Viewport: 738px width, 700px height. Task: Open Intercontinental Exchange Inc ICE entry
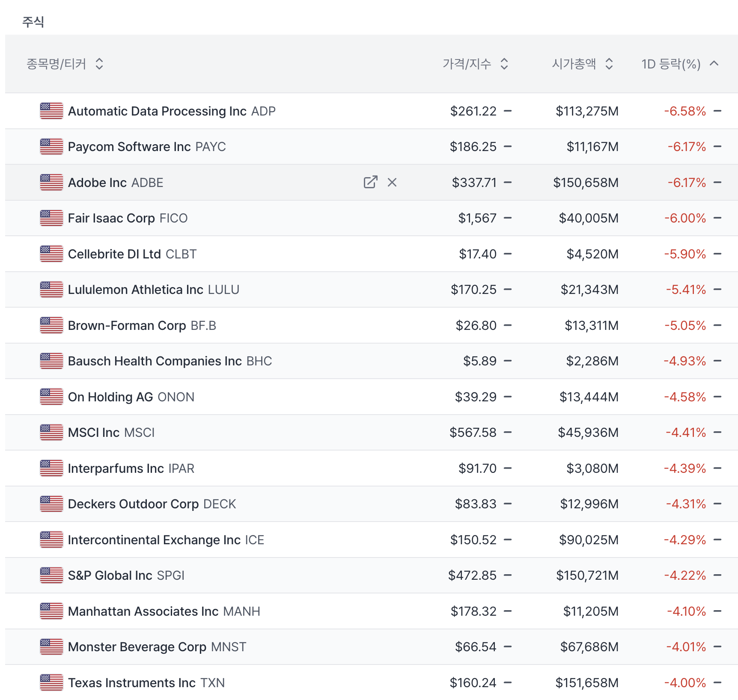166,540
